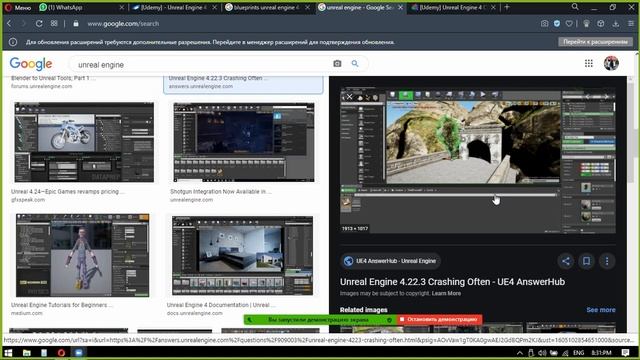
Task: Open the volume control in tray
Action: (x=542, y=353)
